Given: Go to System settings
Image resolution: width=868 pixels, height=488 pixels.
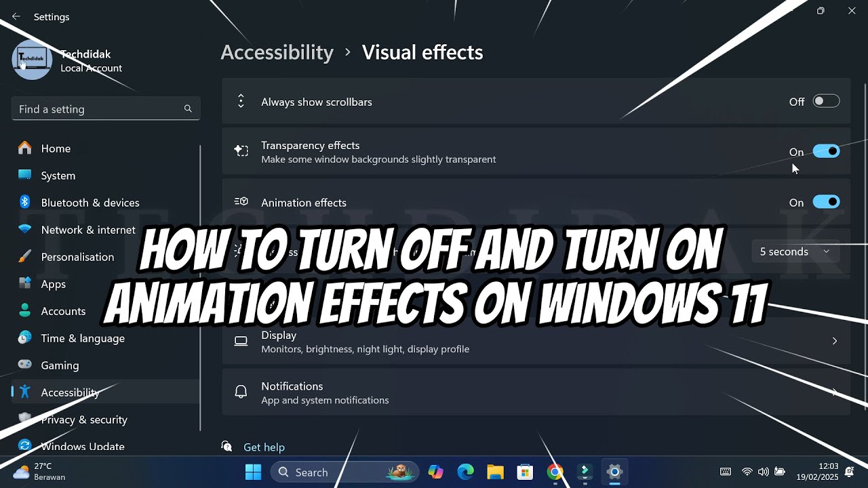Looking at the screenshot, I should tap(106, 175).
